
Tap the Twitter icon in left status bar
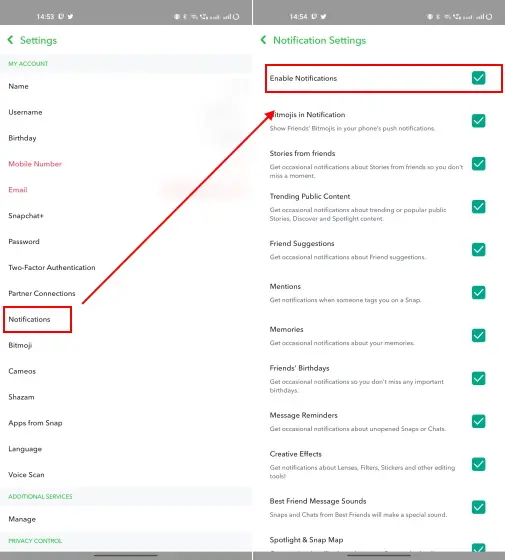pos(70,16)
